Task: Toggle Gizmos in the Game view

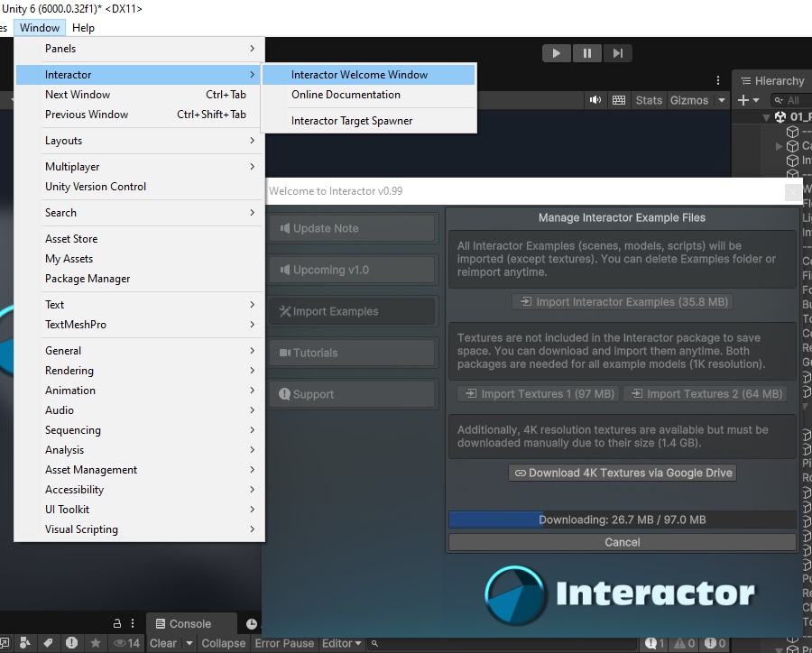Action: click(688, 100)
